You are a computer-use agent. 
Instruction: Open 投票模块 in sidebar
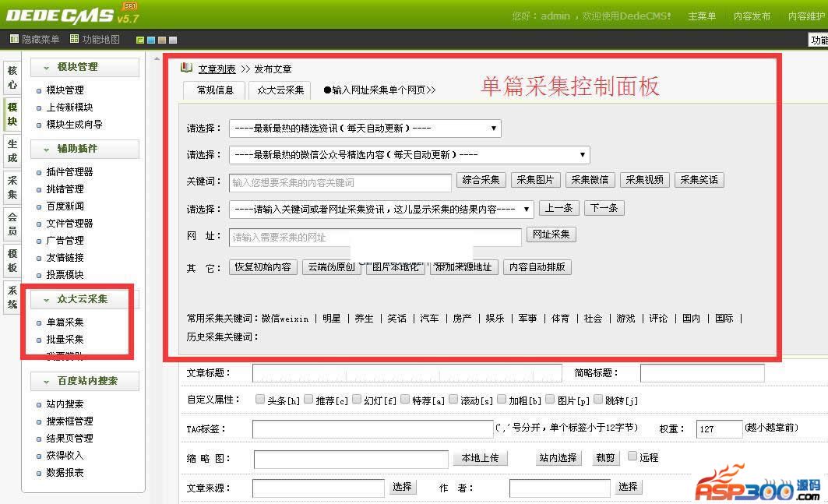(x=65, y=275)
